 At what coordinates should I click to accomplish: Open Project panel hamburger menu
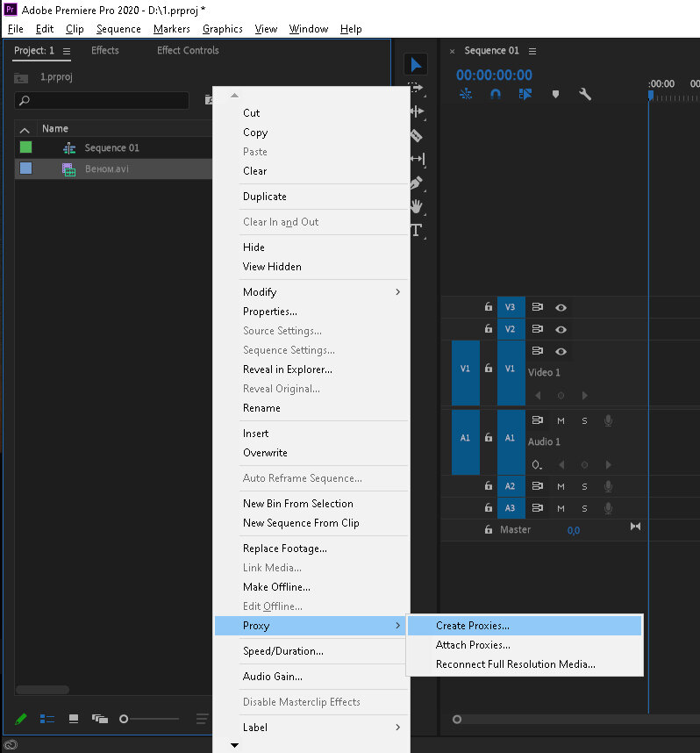[67, 51]
